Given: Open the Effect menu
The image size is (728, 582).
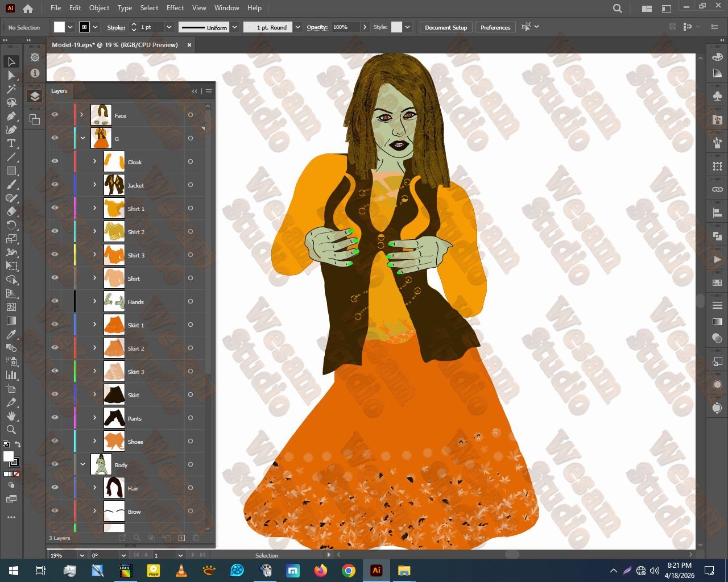Looking at the screenshot, I should (x=175, y=8).
